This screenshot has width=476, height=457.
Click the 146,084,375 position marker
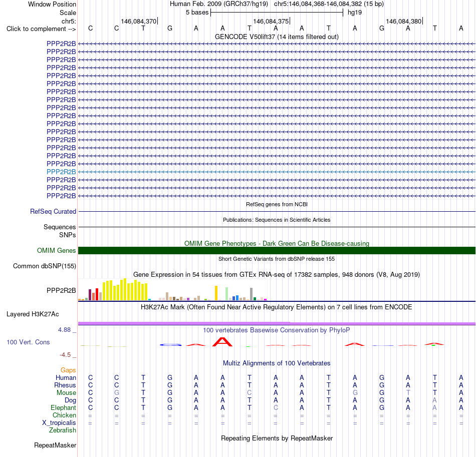coord(271,21)
